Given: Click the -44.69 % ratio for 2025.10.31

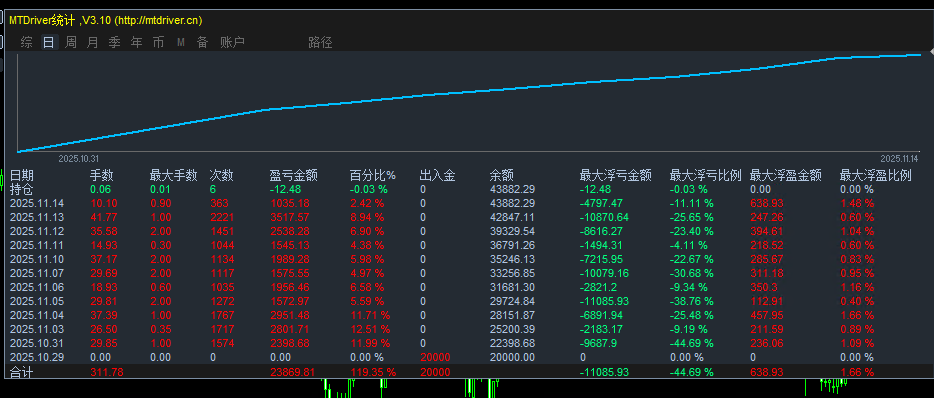Looking at the screenshot, I should pos(692,343).
